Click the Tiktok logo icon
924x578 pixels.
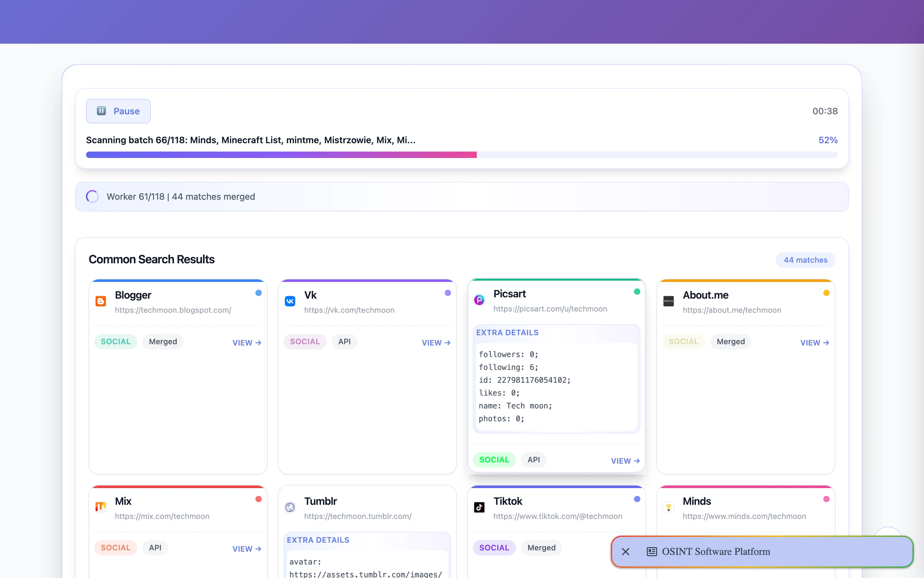click(x=479, y=507)
